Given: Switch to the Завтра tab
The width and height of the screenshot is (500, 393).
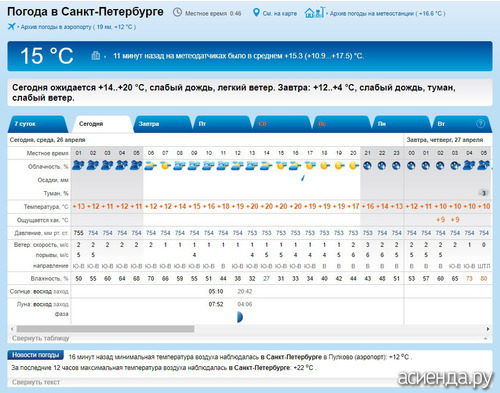Looking at the screenshot, I should [x=162, y=124].
